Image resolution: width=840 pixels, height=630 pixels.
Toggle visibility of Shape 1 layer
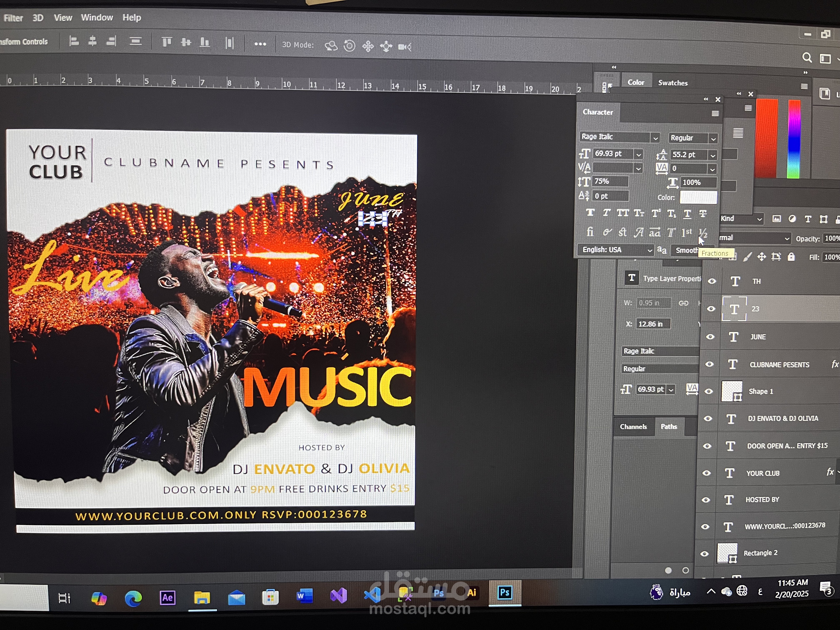tap(709, 391)
